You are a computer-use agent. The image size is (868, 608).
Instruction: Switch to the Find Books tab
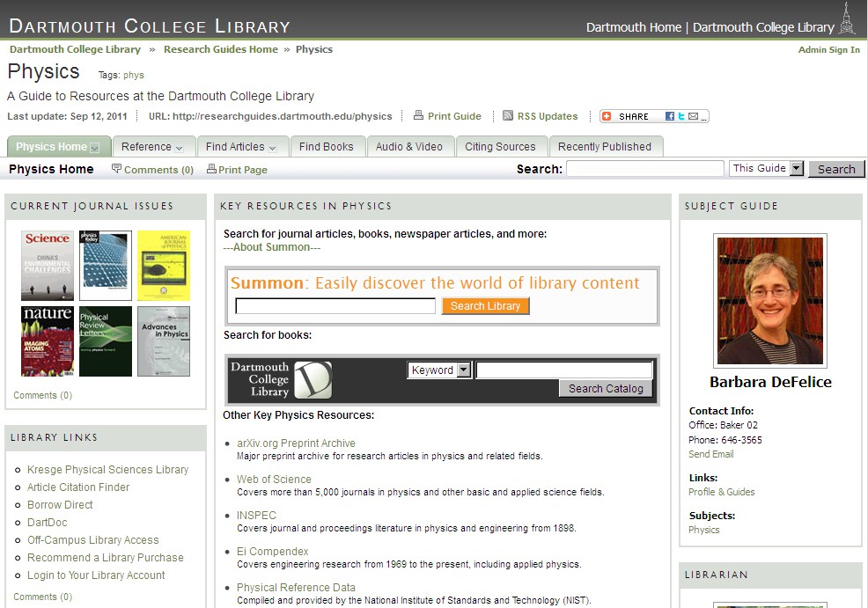point(326,147)
